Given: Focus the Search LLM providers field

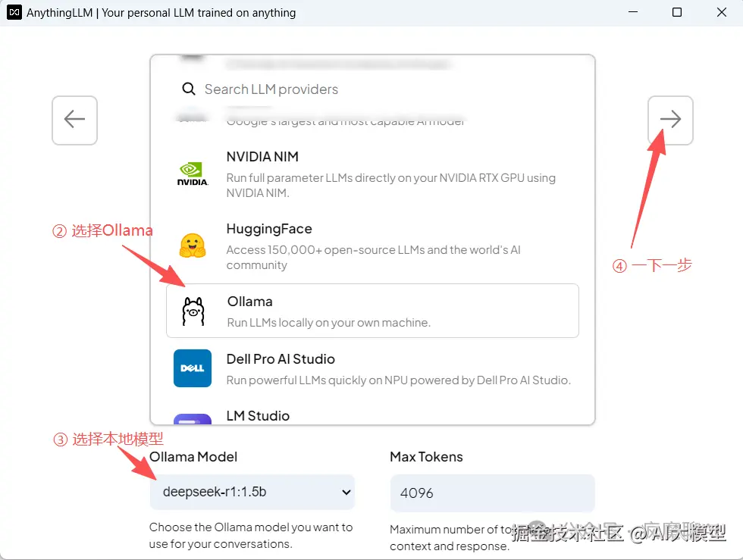Looking at the screenshot, I should 372,89.
